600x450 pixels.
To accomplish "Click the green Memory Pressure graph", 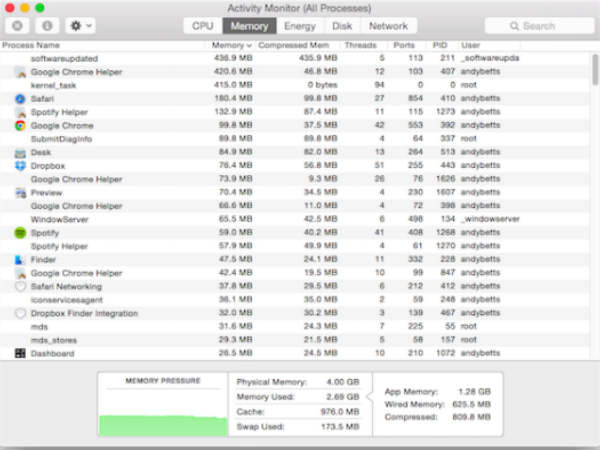I will pos(163,426).
